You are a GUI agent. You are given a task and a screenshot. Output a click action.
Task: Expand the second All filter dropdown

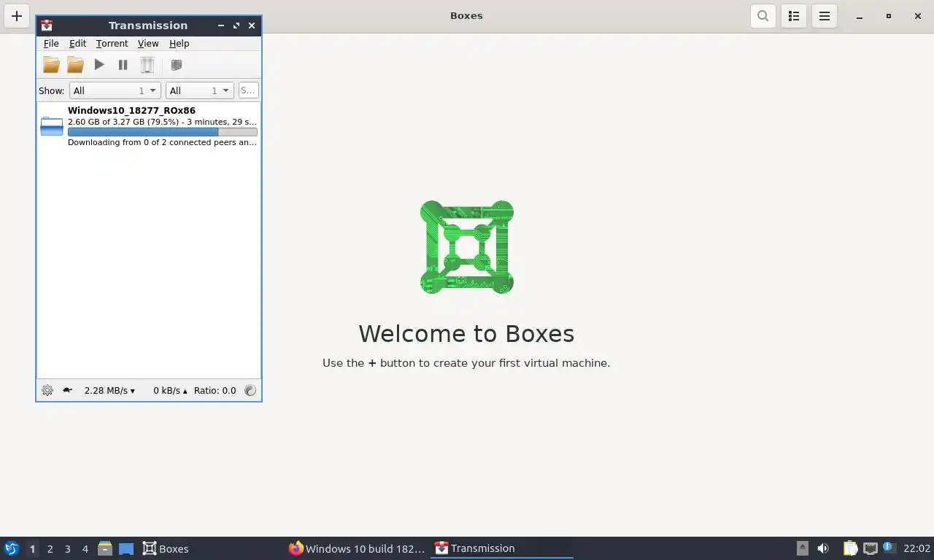[x=199, y=90]
